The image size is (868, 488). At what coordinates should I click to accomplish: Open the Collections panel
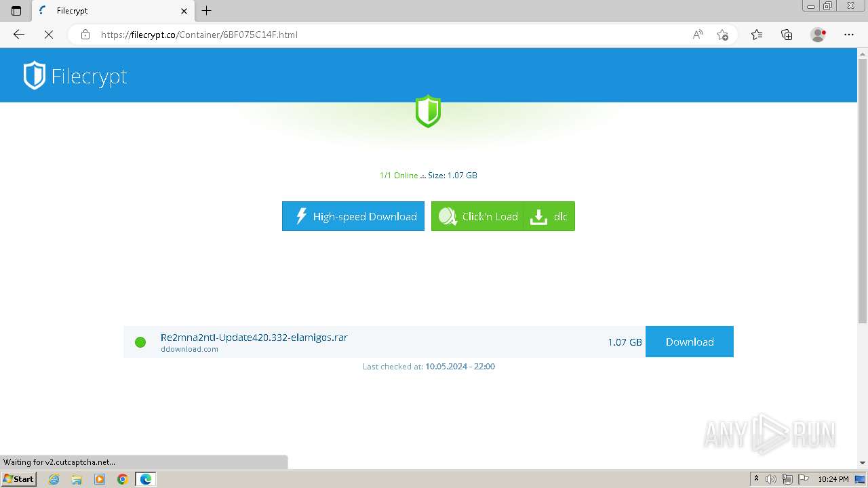[x=787, y=35]
